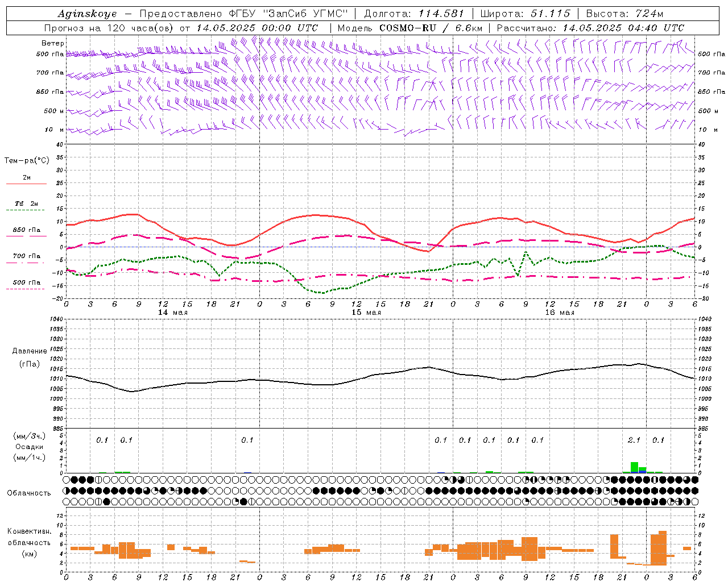728x582 pixels.
Task: Click the tallest green precipitation bar
Action: (x=634, y=467)
